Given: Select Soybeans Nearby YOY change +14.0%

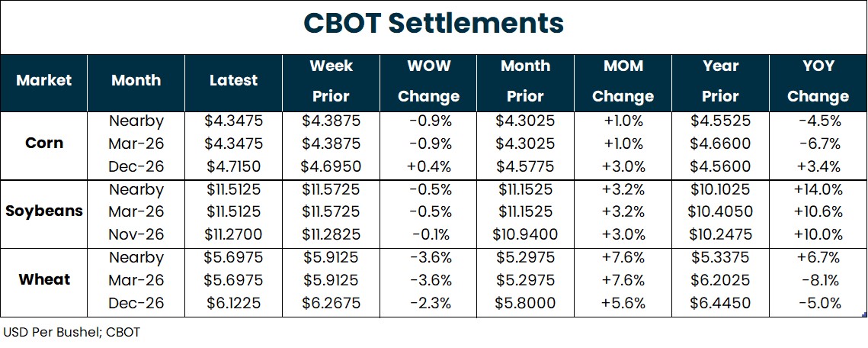Looking at the screenshot, I should [x=818, y=189].
